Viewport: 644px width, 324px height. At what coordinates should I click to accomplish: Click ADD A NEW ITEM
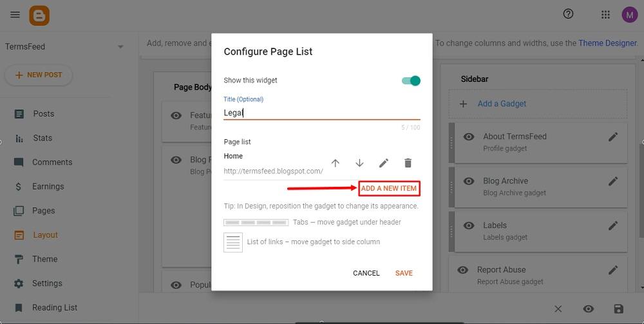click(x=389, y=189)
